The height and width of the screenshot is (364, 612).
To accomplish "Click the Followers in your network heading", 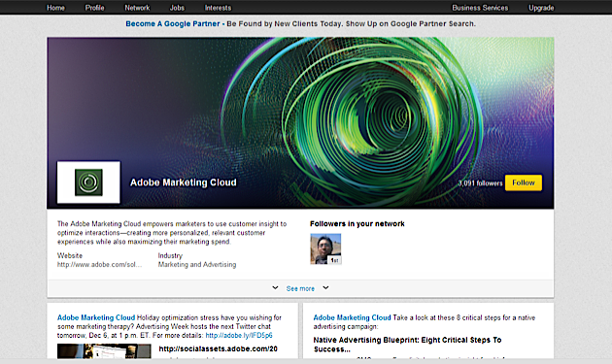I will (357, 224).
